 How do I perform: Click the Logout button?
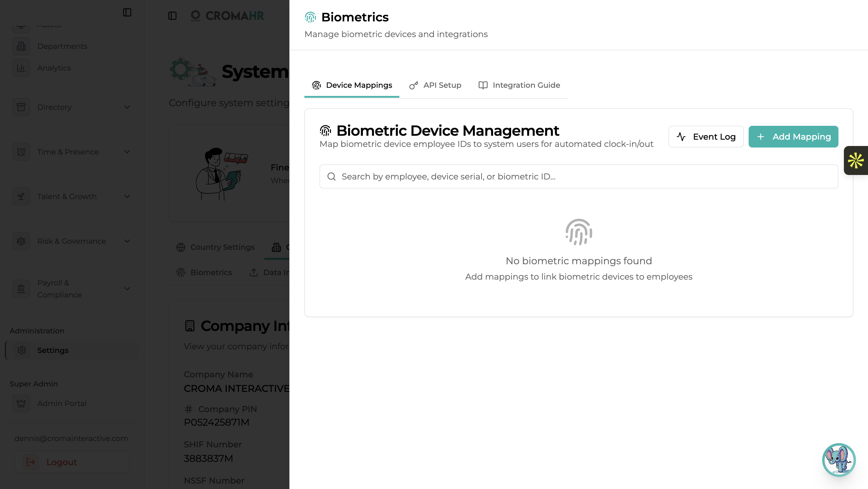tap(72, 462)
